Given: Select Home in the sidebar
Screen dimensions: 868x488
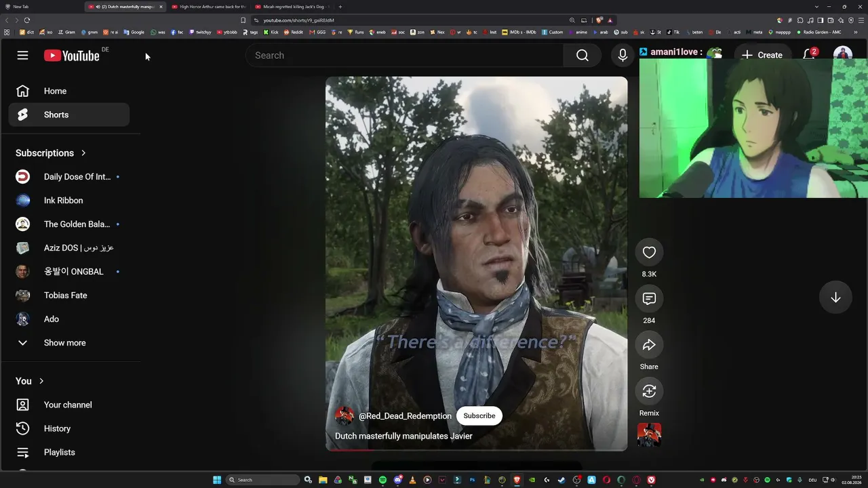Looking at the screenshot, I should coord(68,91).
